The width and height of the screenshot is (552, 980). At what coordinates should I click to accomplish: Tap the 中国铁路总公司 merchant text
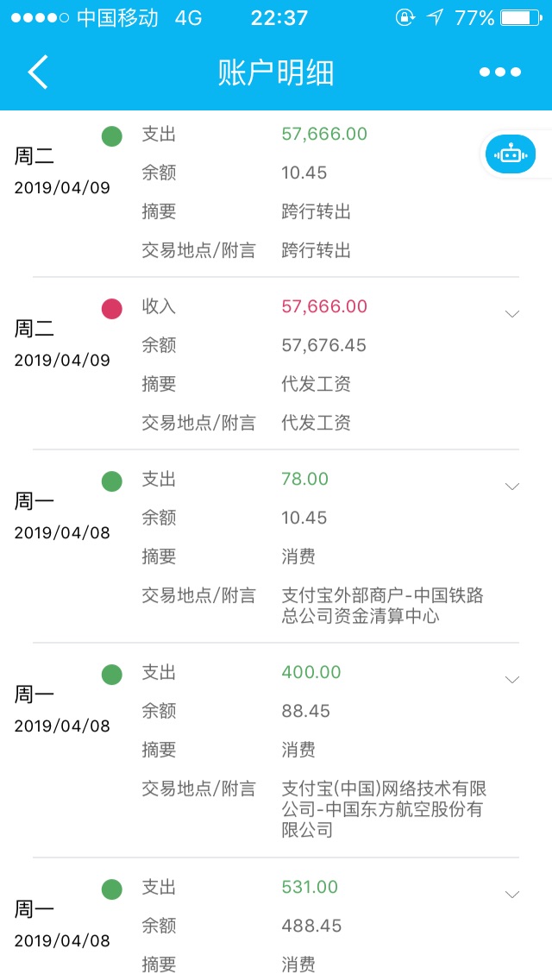[382, 606]
